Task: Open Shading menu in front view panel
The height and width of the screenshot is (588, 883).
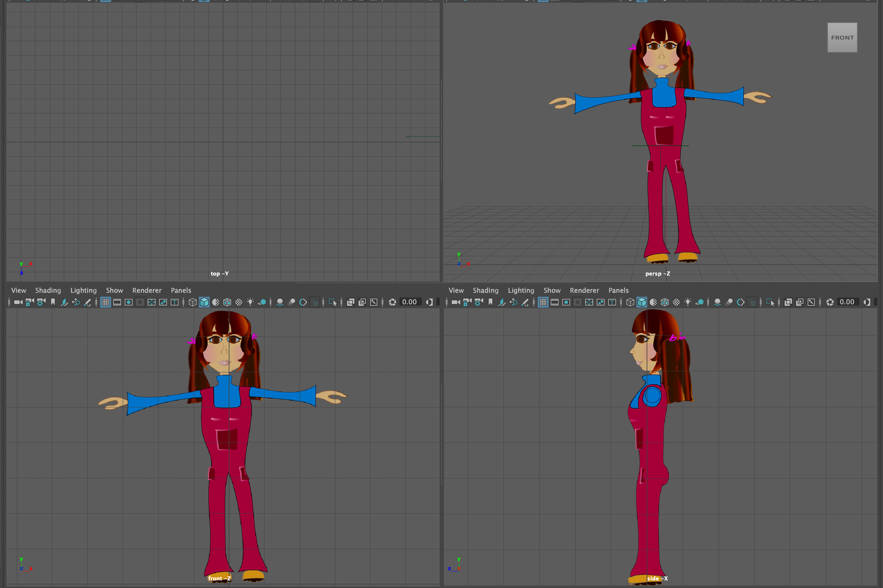Action: (48, 290)
